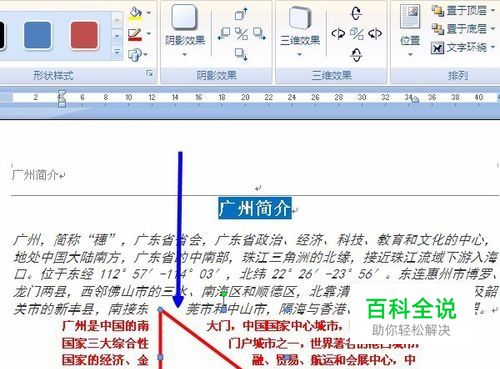Click the top-center square handle below rotation handle

click(x=224, y=310)
